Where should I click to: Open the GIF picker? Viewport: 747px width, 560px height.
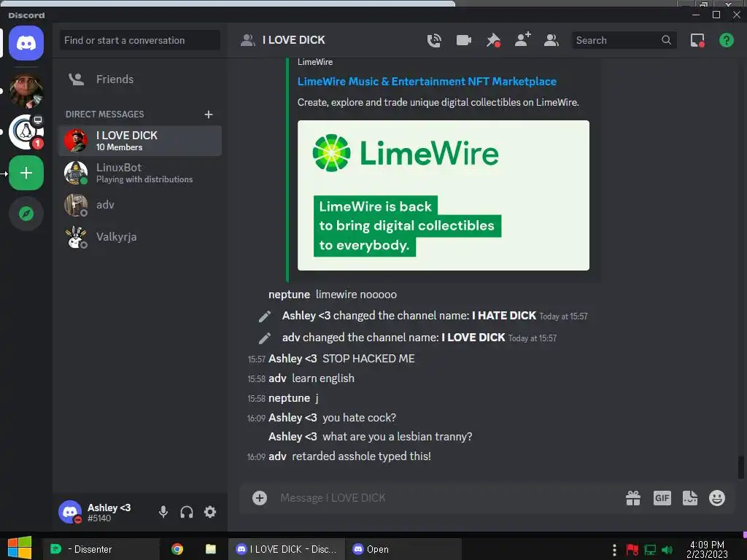click(x=662, y=498)
